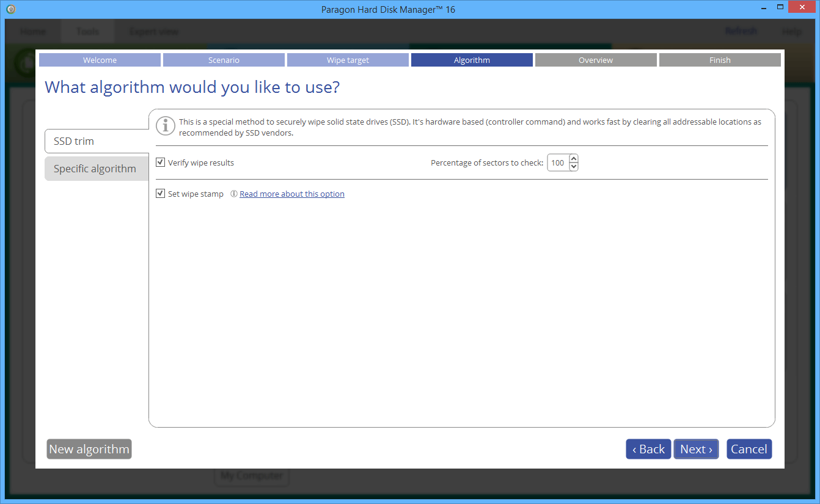Click the Paragon app icon in title bar
Viewport: 820px width, 504px height.
click(10, 9)
